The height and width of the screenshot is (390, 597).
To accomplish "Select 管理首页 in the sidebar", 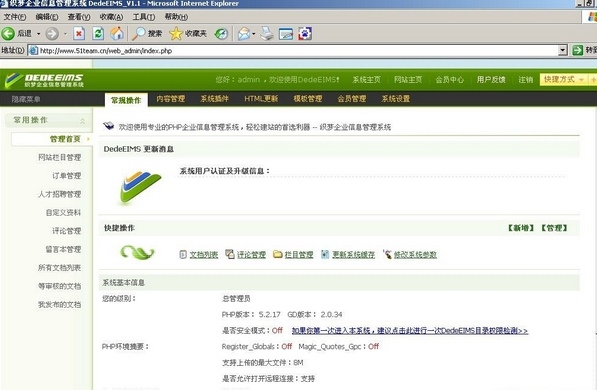I will click(x=65, y=139).
